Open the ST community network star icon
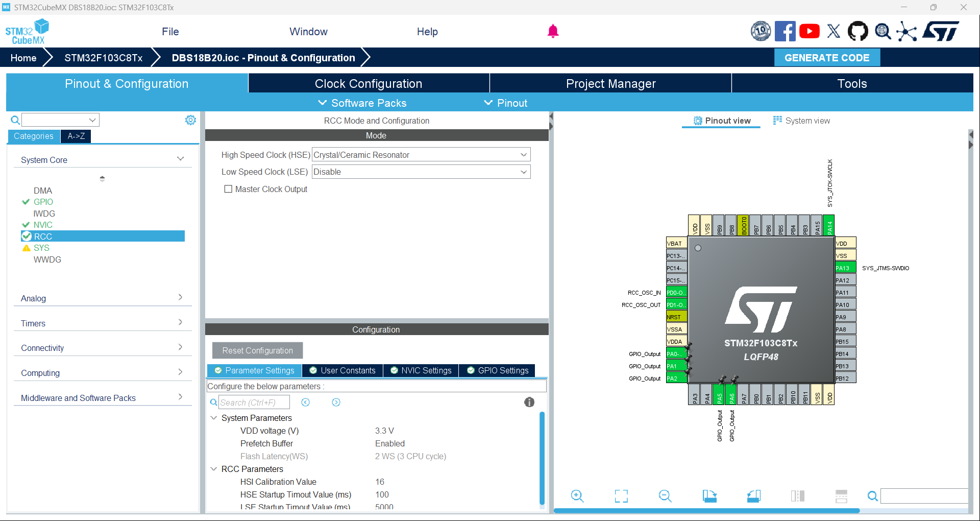Image resolution: width=980 pixels, height=521 pixels. tap(906, 31)
